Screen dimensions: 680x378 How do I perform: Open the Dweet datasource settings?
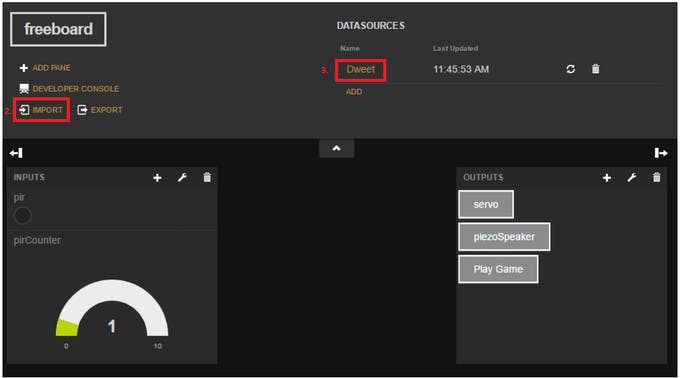point(360,69)
